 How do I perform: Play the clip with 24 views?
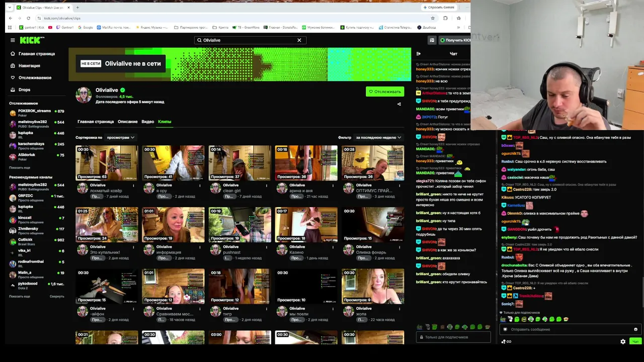coord(107,225)
